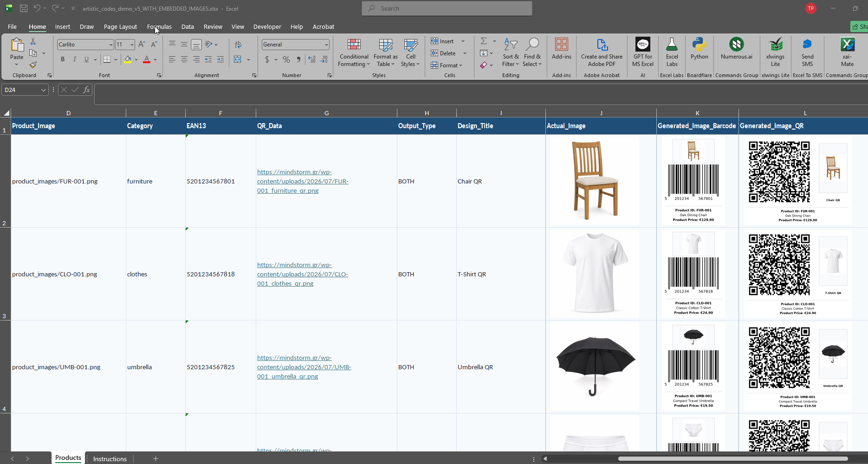The width and height of the screenshot is (868, 464).
Task: Toggle Align Right
Action: [196, 59]
